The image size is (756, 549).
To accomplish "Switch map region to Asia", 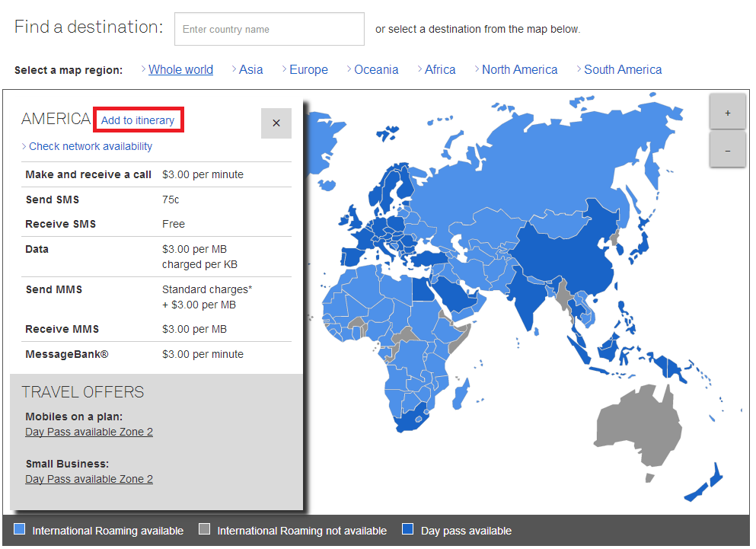I will click(x=250, y=69).
